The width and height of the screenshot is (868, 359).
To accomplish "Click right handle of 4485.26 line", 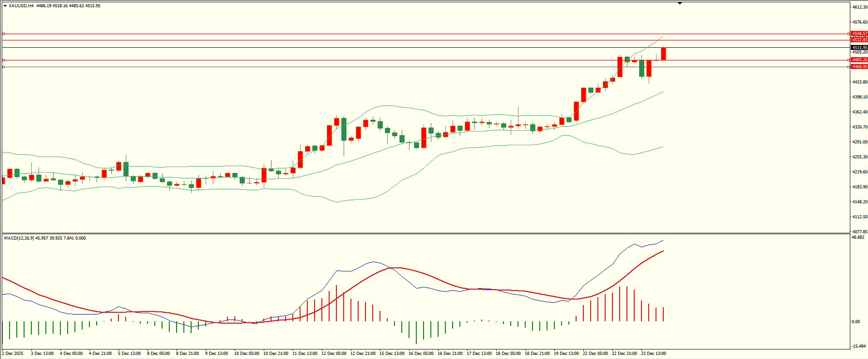I will click(849, 60).
